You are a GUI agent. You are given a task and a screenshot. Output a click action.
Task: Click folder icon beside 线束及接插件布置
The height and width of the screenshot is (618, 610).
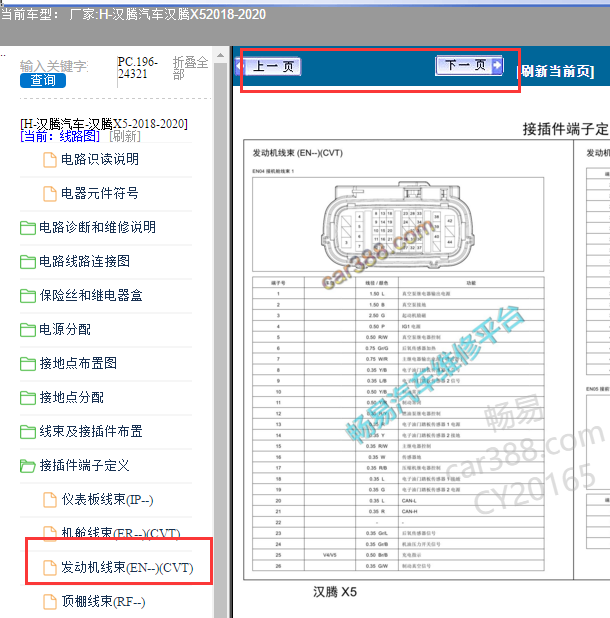pos(28,432)
